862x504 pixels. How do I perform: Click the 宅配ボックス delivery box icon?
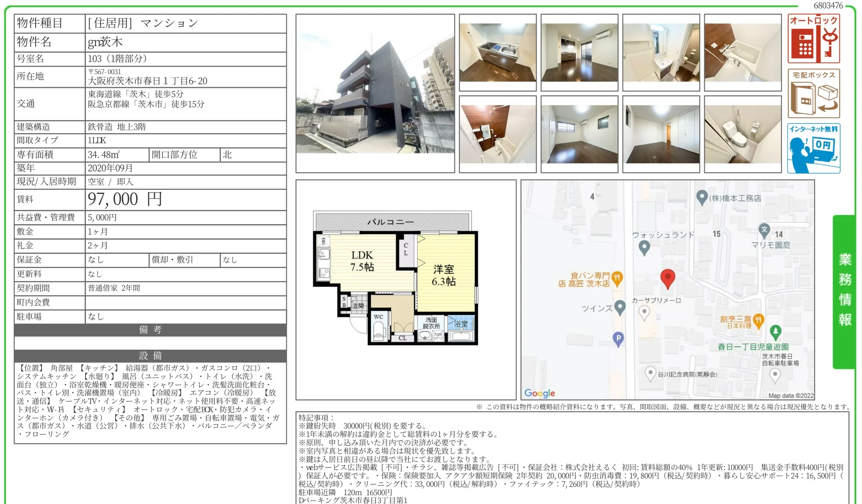coord(813,93)
